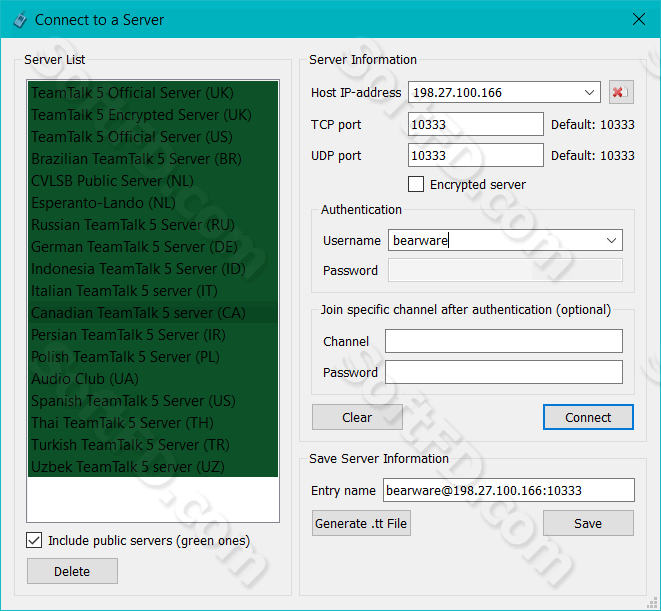Select Canadian TeamTalk 5 server (CA)

[x=153, y=312]
